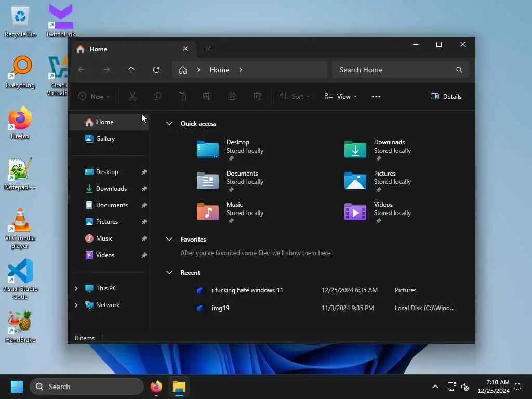Show hidden icons in system tray

[x=435, y=387]
